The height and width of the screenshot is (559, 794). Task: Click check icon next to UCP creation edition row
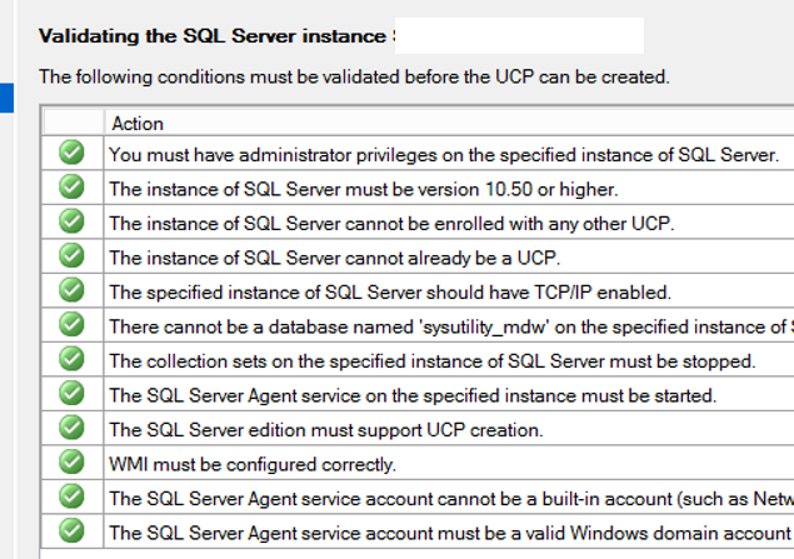point(71,428)
